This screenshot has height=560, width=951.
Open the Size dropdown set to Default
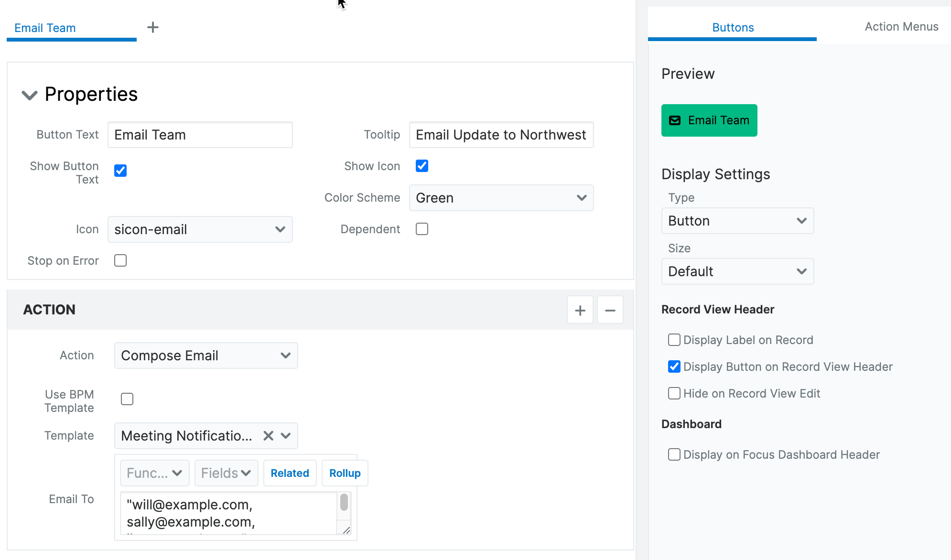coord(737,271)
